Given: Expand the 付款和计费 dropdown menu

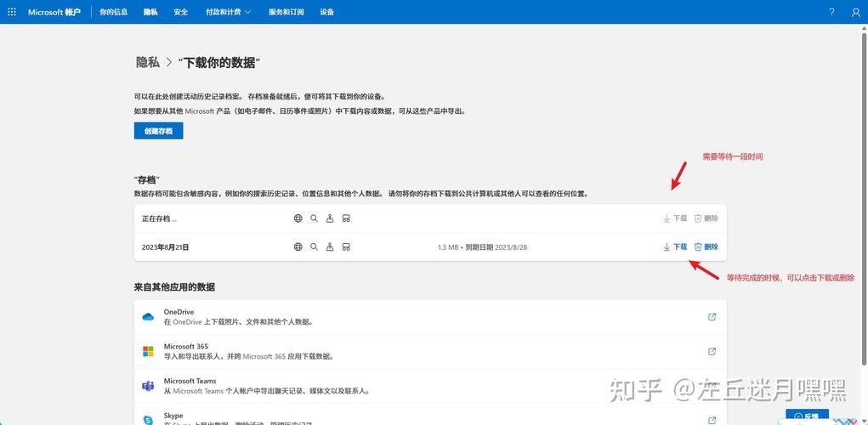Looking at the screenshot, I should pyautogui.click(x=228, y=12).
